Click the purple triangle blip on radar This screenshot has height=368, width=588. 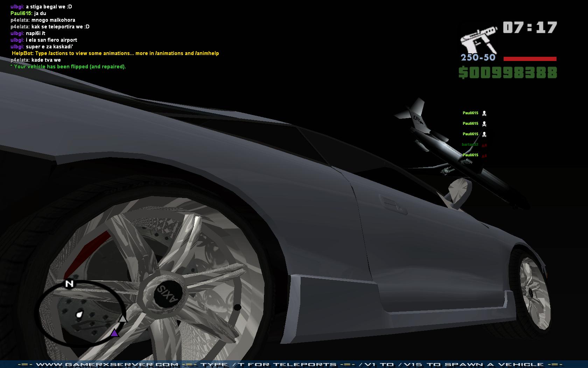click(114, 333)
